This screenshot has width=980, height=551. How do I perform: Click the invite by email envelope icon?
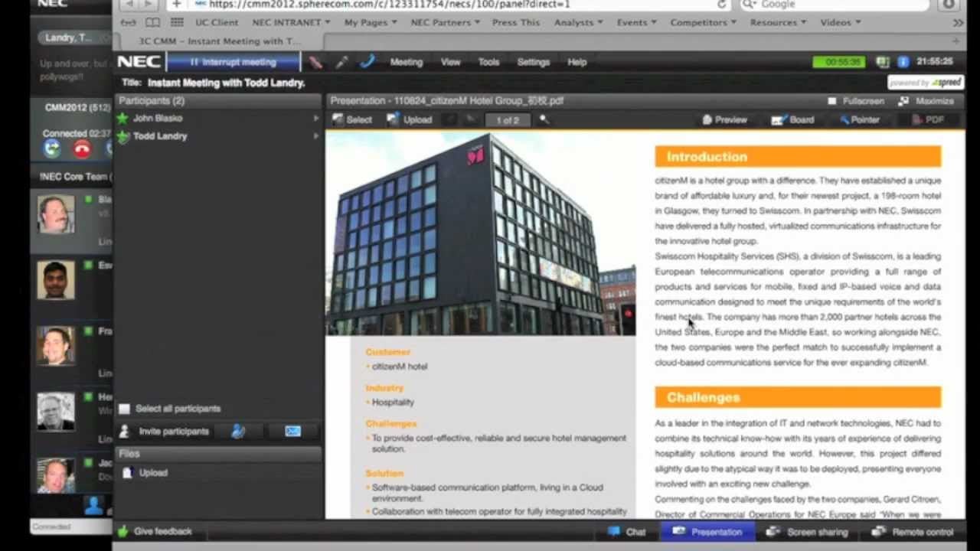tap(292, 432)
